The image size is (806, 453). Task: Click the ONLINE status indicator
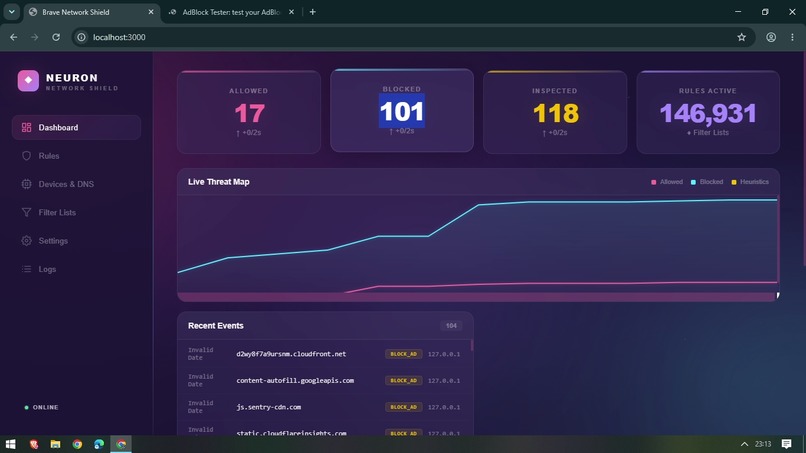point(42,407)
